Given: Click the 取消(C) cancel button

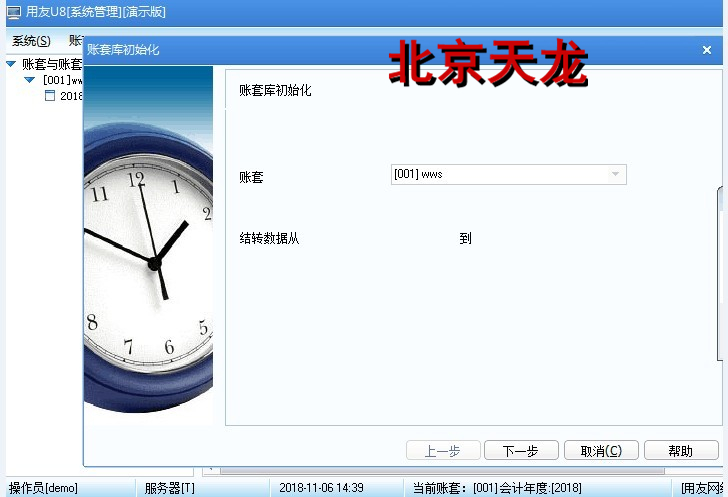Looking at the screenshot, I should 601,450.
